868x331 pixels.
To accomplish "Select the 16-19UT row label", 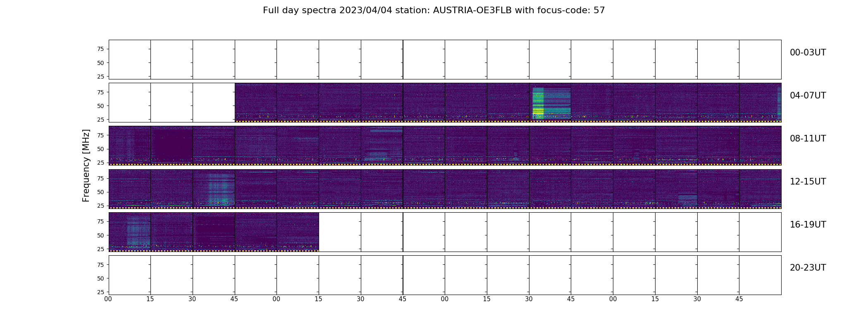I will click(x=808, y=225).
